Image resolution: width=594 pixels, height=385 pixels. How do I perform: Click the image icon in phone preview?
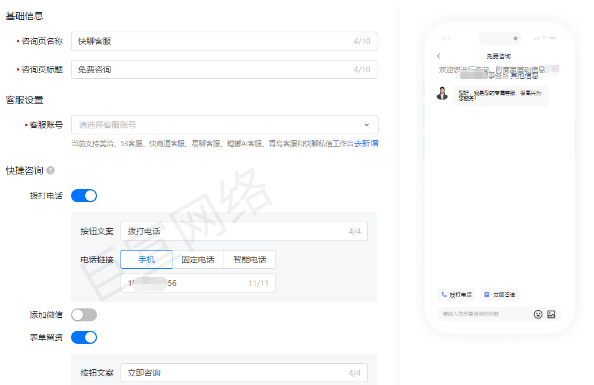(551, 314)
